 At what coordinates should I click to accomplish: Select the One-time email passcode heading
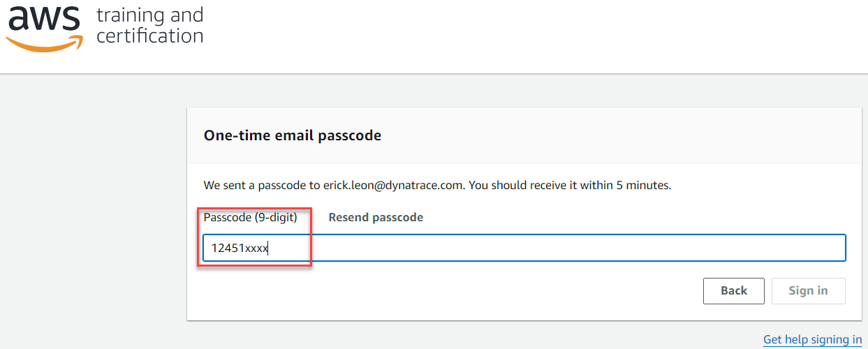pos(293,135)
